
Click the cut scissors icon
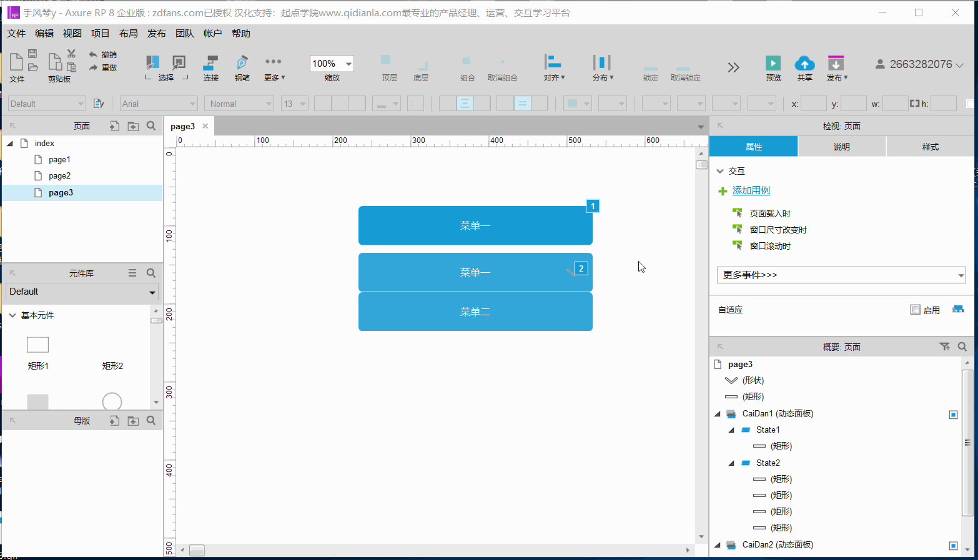coord(71,54)
